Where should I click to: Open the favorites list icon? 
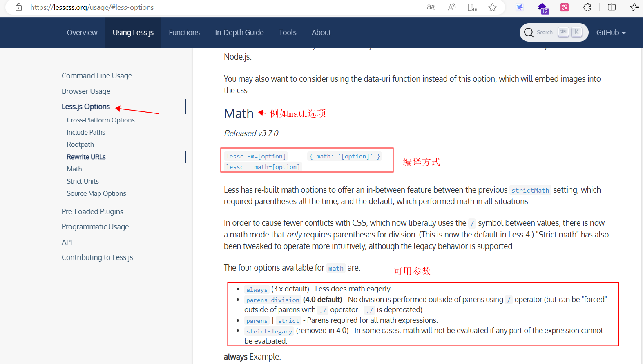point(634,7)
